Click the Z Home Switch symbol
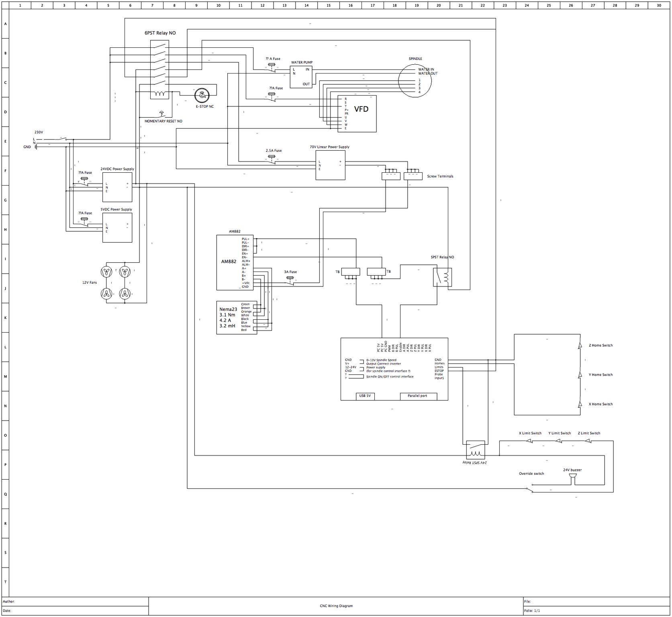The image size is (672, 617). (x=580, y=345)
